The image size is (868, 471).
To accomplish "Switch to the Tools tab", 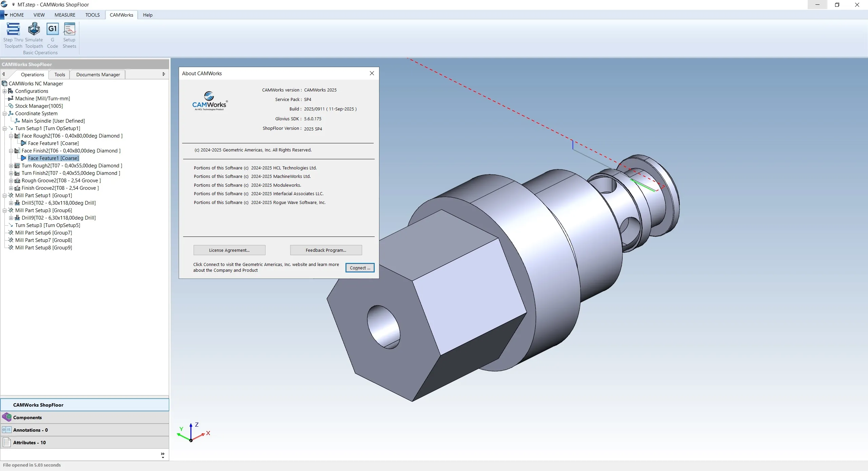I will coord(60,75).
